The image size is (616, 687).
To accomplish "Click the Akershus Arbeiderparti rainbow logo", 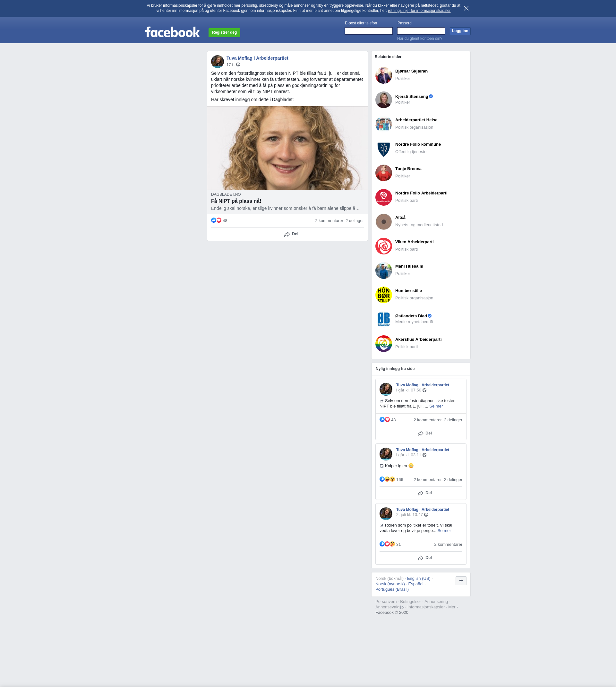I will (x=383, y=343).
